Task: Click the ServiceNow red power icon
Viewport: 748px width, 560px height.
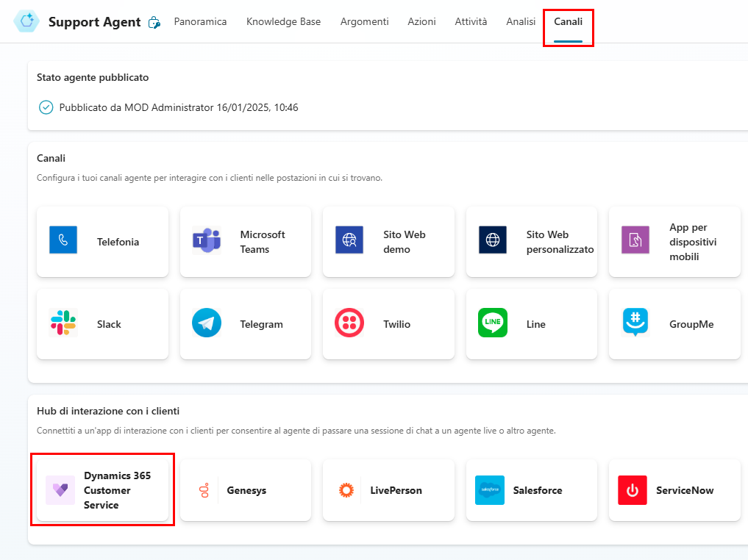Action: tap(633, 490)
